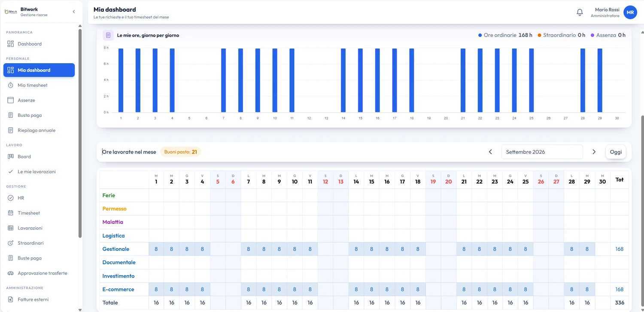Go to next month arrow
Image resolution: width=644 pixels, height=312 pixels.
[x=594, y=152]
